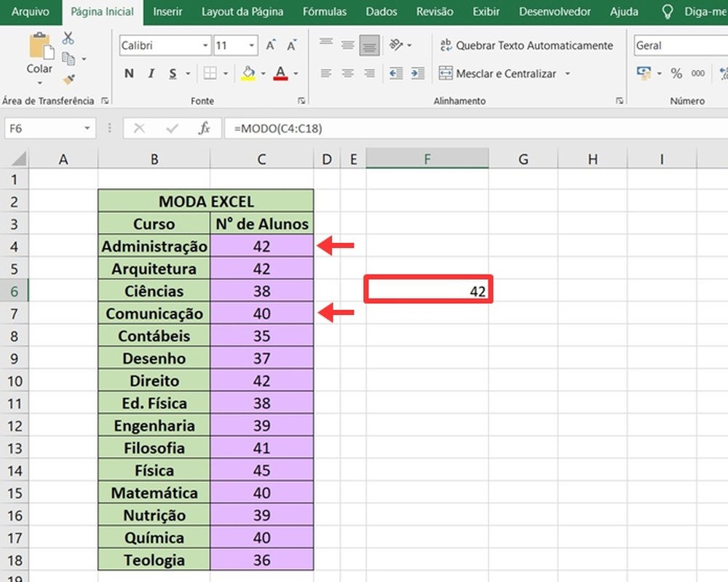Apply bold formatting with the N icon

click(x=130, y=73)
